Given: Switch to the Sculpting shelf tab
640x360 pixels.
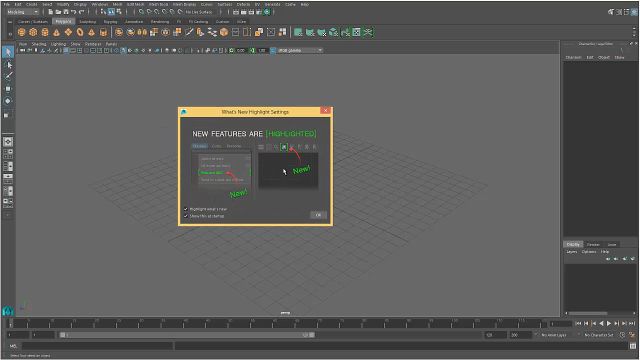Looking at the screenshot, I should pyautogui.click(x=87, y=21).
